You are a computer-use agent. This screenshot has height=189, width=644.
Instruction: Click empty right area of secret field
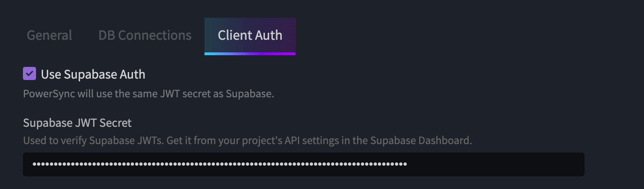[x=496, y=164]
